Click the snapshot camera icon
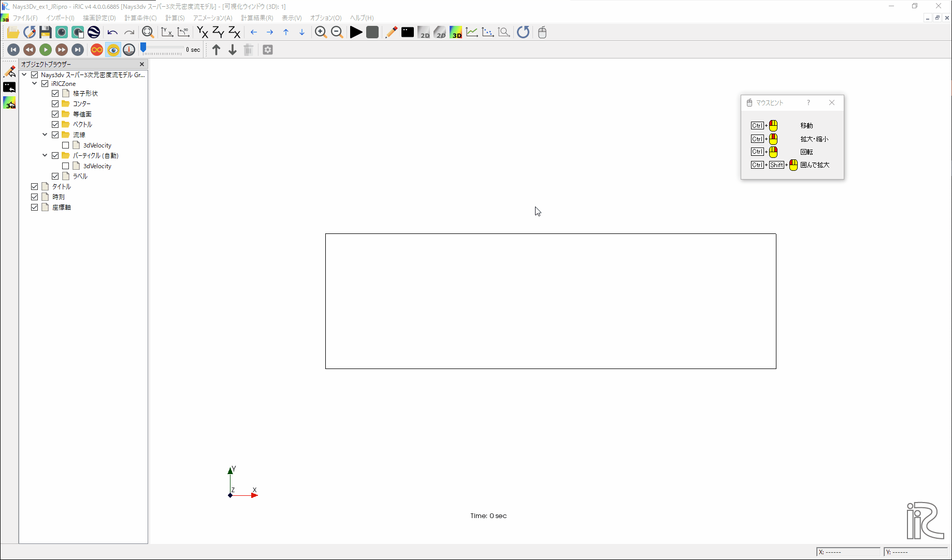This screenshot has height=560, width=952. [x=62, y=32]
